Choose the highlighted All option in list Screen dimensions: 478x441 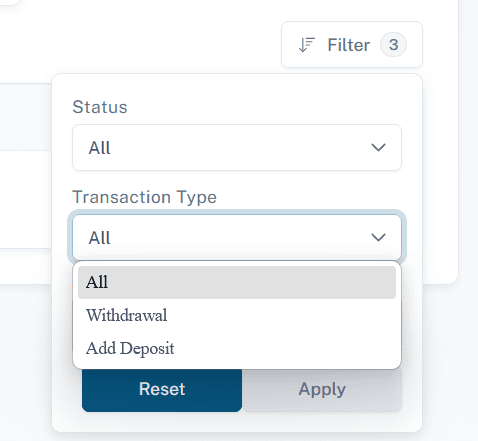click(237, 282)
